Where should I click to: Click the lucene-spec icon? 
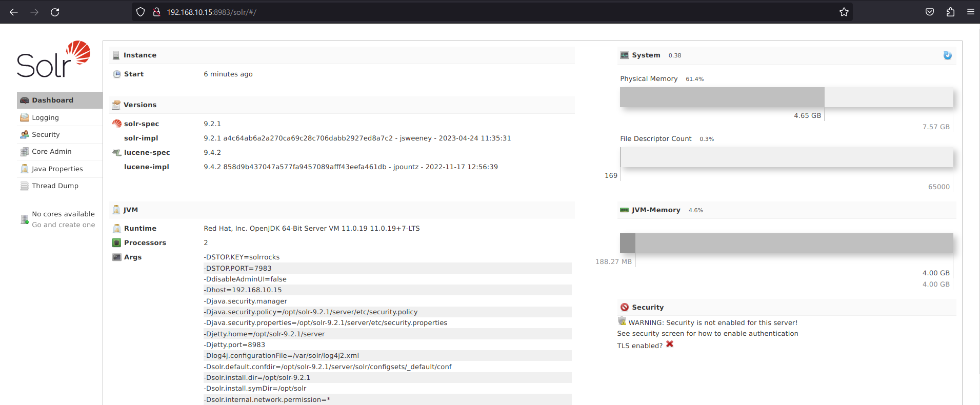click(x=117, y=152)
